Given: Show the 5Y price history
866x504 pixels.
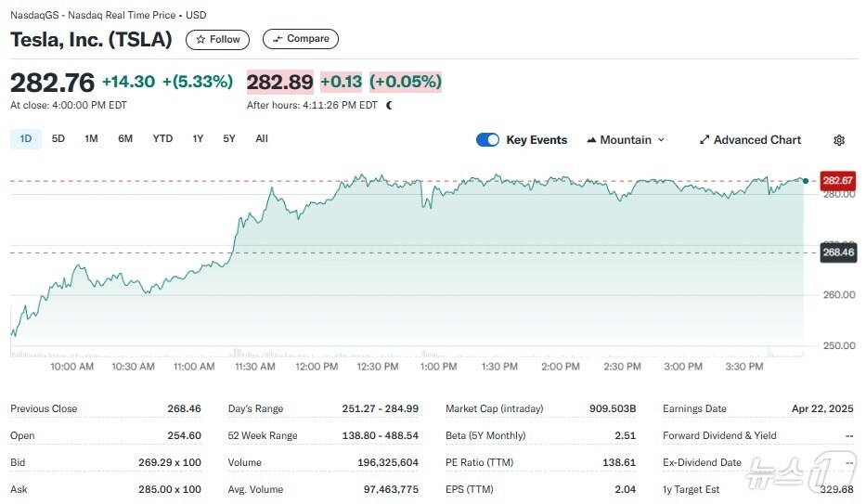Looking at the screenshot, I should point(229,139).
